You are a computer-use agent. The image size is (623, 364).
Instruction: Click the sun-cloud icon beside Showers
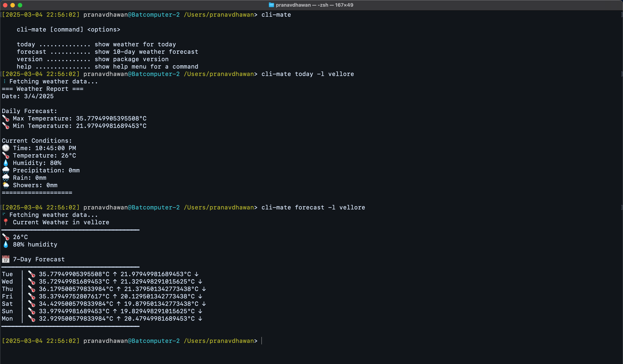(x=6, y=185)
